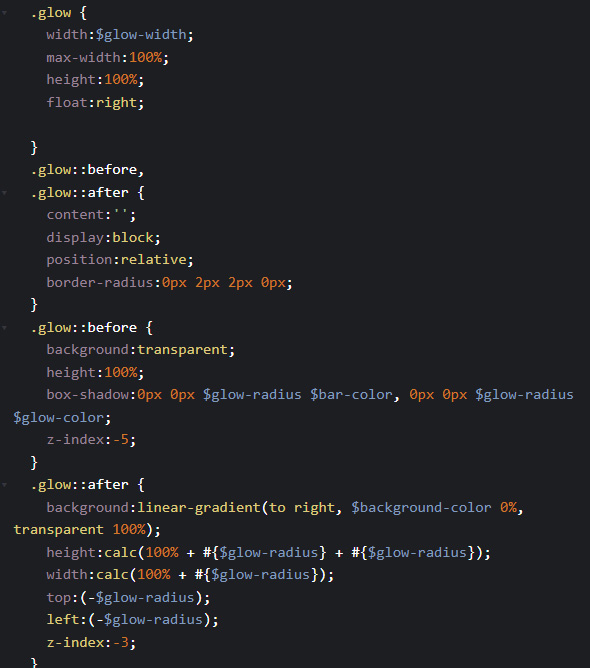Fold the .glow::before rule with box-shadow
Screen dimensions: 590x668
pos(4,328)
